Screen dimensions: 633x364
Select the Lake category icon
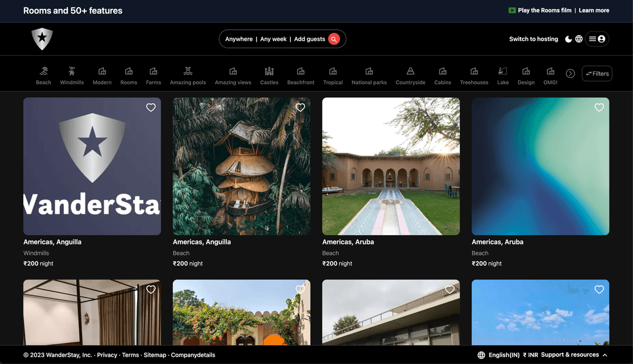tap(503, 72)
